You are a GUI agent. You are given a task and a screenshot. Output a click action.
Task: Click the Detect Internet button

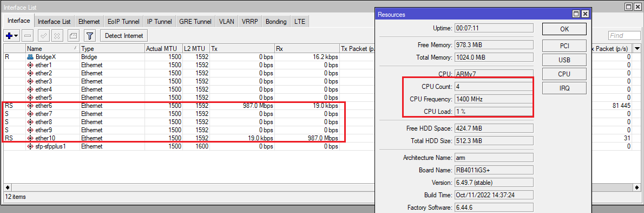(x=124, y=35)
